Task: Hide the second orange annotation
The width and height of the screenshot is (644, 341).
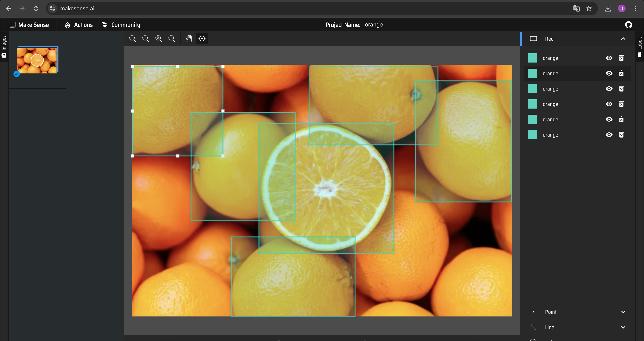Action: click(609, 73)
